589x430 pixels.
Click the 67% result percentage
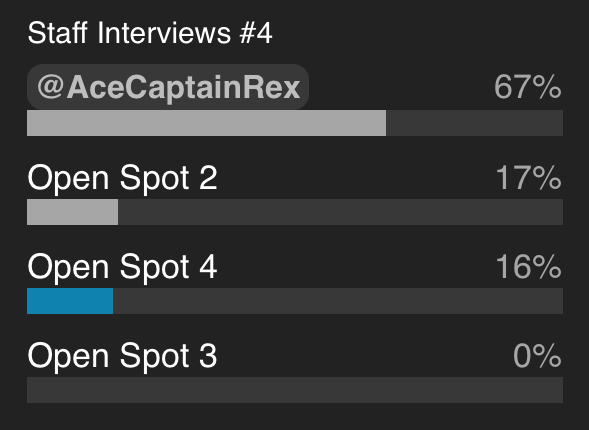(x=528, y=87)
